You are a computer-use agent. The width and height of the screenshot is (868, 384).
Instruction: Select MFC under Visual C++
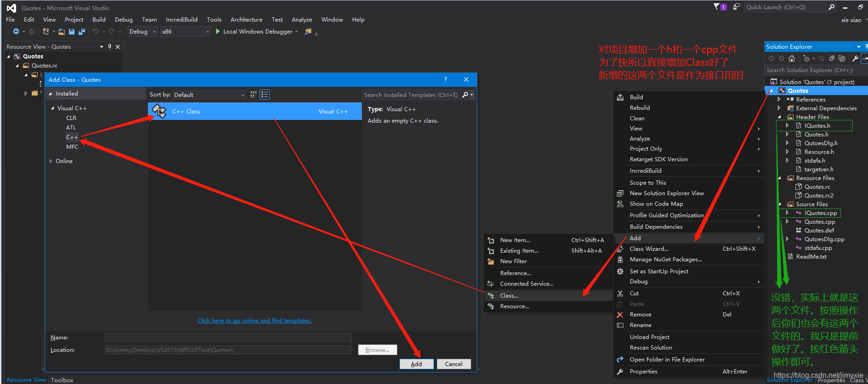coord(72,147)
